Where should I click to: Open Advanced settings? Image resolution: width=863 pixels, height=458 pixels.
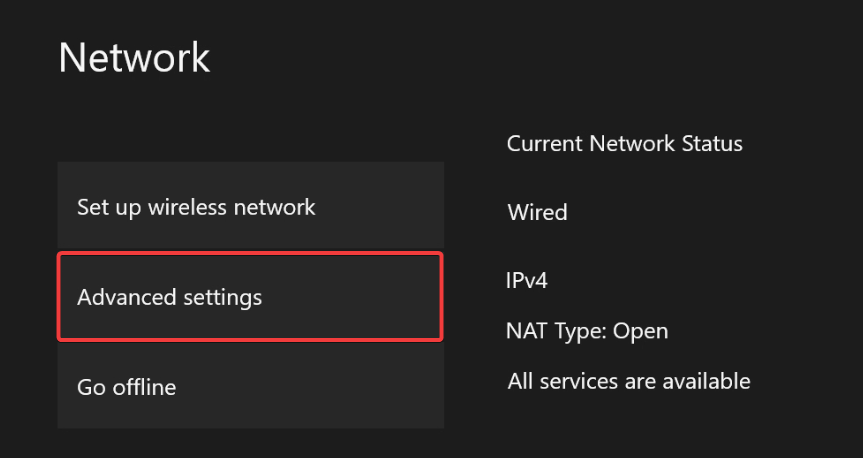250,297
